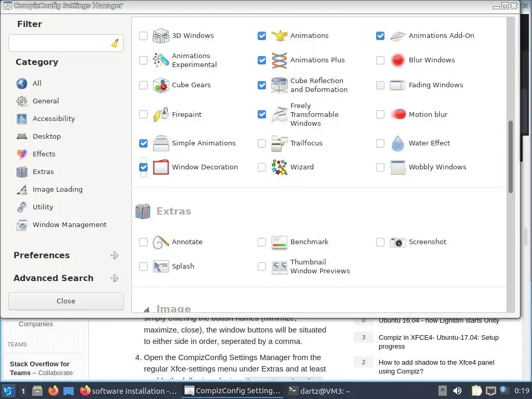Open the Motion blur plugin icon
Screen dimensions: 532x399
tap(397, 114)
